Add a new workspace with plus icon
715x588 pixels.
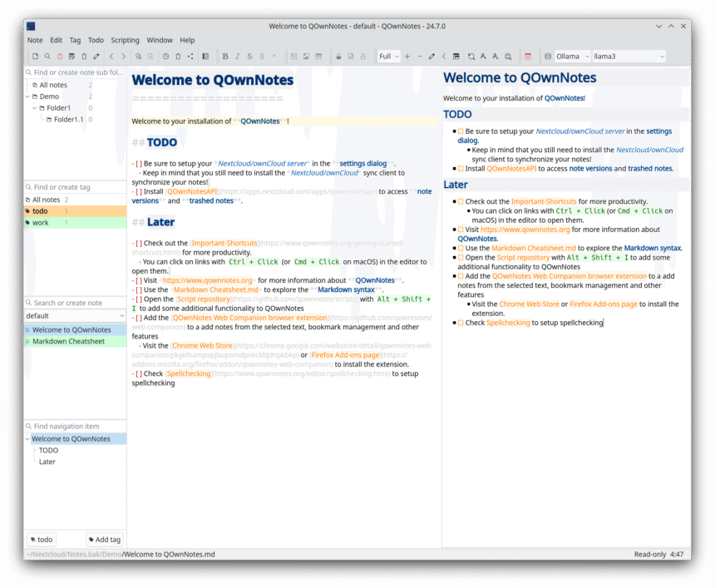(407, 57)
